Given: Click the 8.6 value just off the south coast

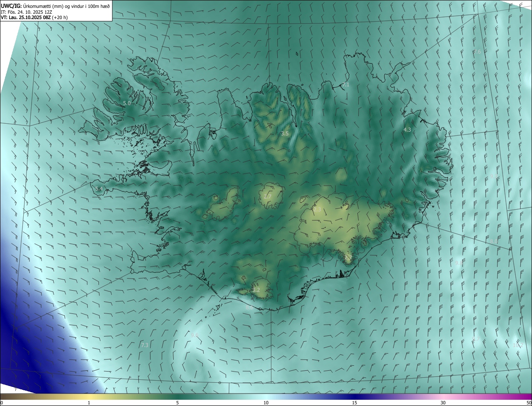Looking at the screenshot, I should [249, 308].
